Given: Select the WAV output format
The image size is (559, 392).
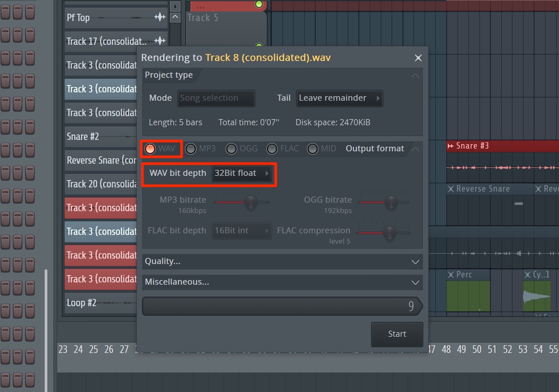Looking at the screenshot, I should (x=150, y=149).
